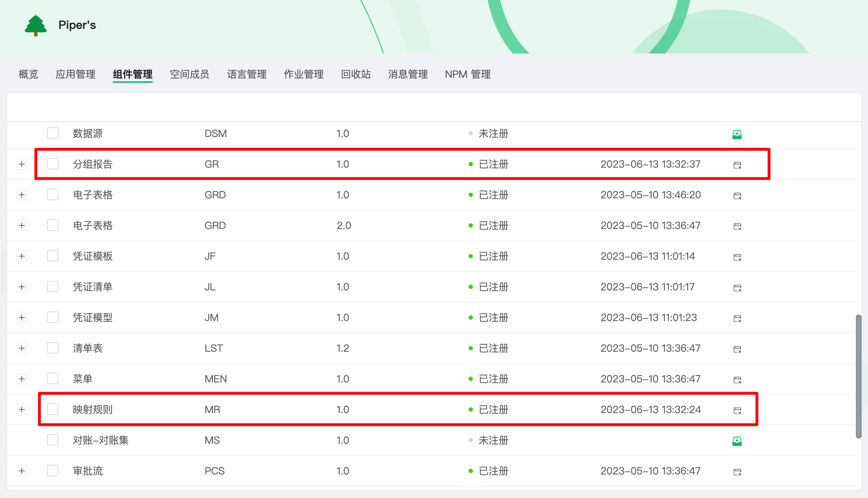Click the unregister icon in 映射规则 row
Image resolution: width=868 pixels, height=498 pixels.
[x=737, y=411]
